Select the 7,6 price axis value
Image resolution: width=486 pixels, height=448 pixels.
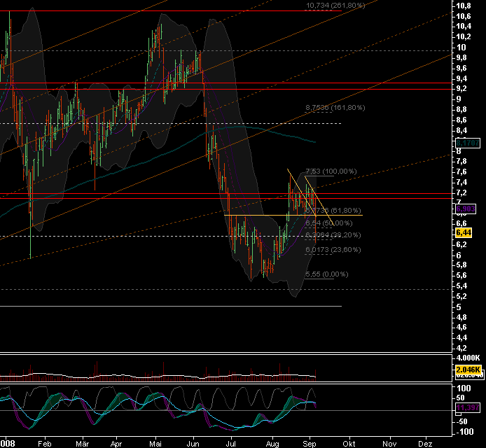[461, 171]
